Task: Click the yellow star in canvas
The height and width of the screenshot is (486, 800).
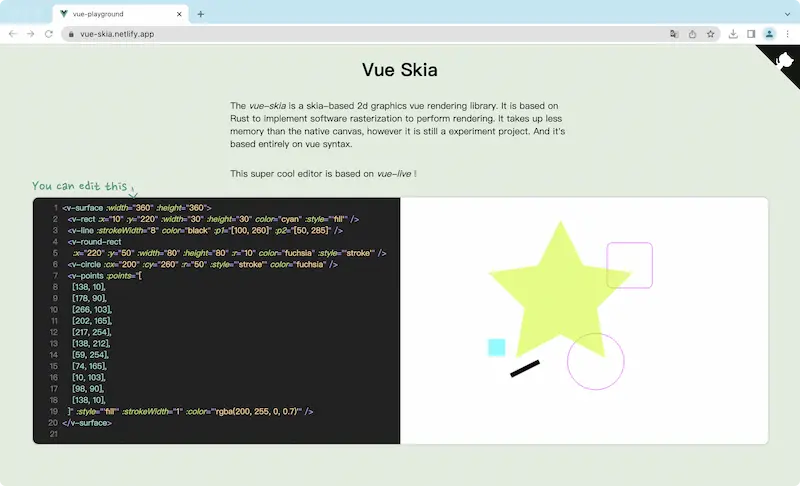Action: (560, 290)
